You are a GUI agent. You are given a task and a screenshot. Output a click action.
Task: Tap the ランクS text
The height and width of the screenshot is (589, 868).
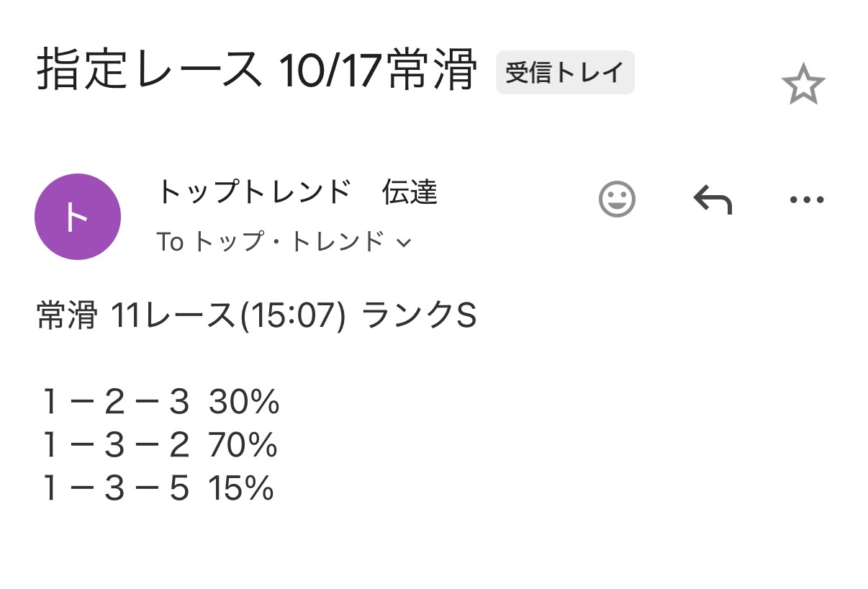(419, 317)
